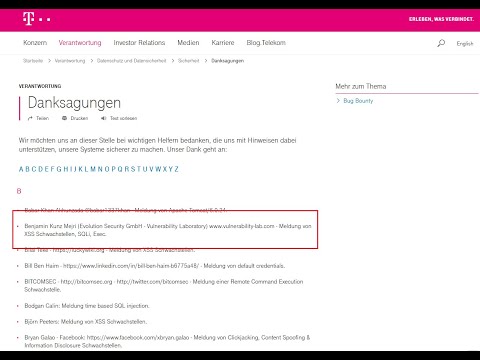The height and width of the screenshot is (360, 480).
Task: Jump to letter R in index
Action: 126,169
